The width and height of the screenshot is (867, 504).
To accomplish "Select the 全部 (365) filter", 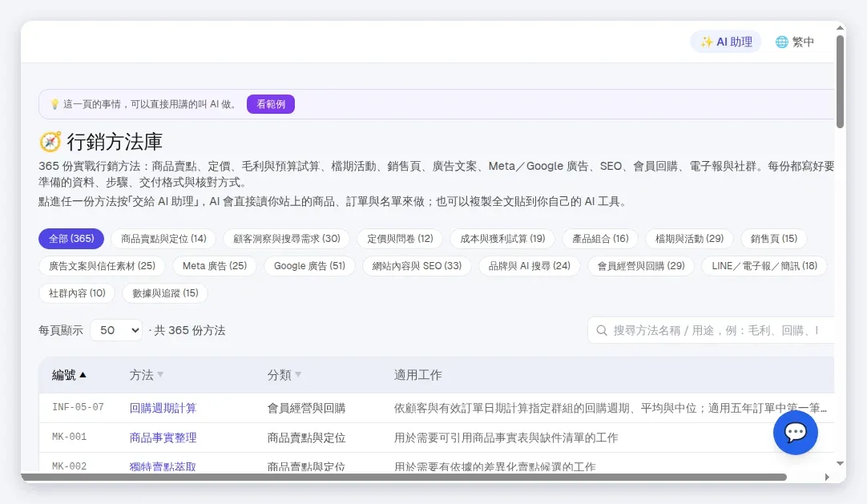I will [71, 239].
